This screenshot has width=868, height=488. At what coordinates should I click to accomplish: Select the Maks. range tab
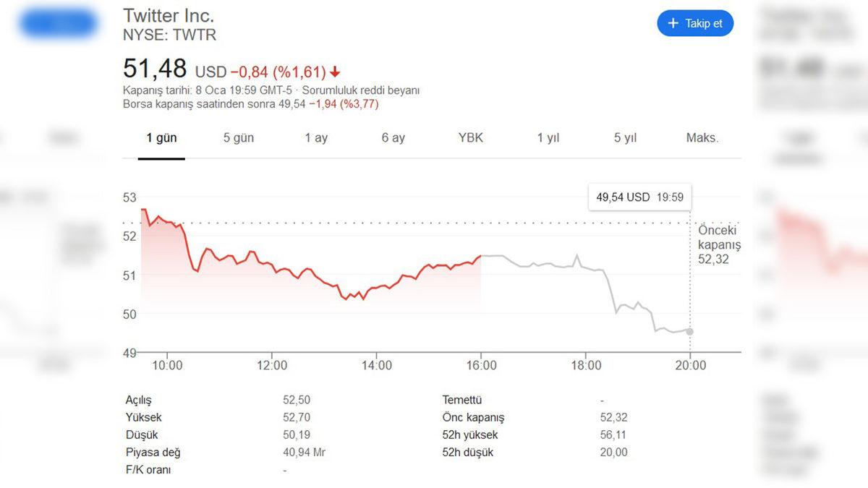click(x=702, y=138)
